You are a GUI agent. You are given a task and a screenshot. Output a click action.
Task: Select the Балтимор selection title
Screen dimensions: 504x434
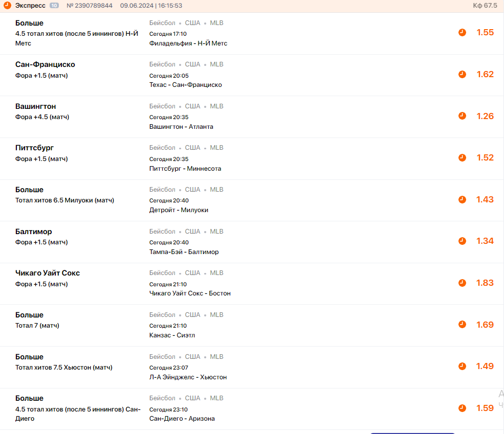pos(33,232)
